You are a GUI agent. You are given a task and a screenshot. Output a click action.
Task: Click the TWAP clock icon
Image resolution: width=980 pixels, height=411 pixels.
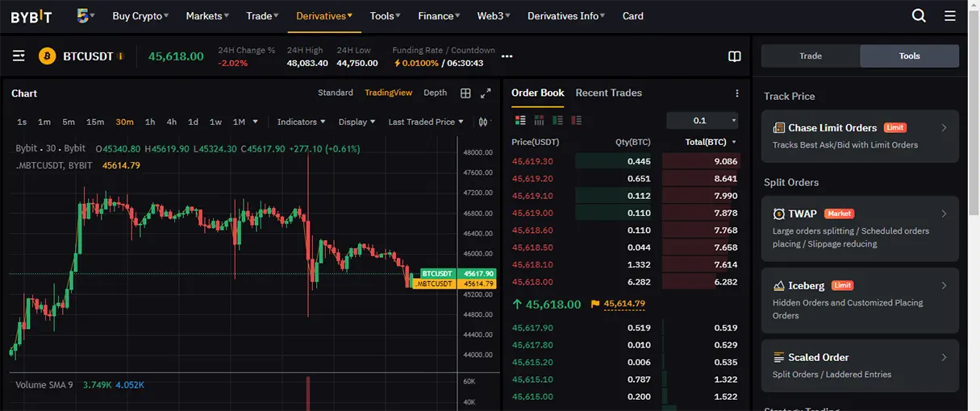click(x=779, y=214)
